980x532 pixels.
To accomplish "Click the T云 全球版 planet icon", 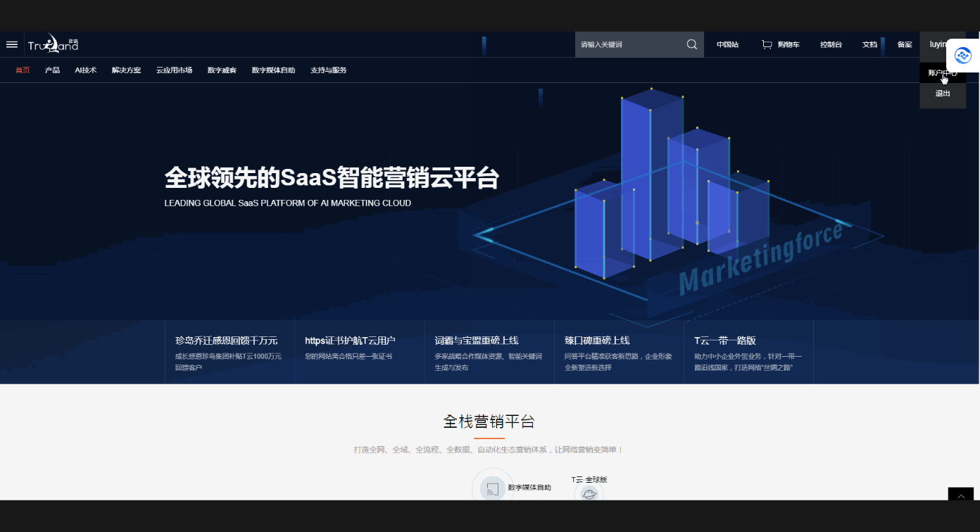I will pyautogui.click(x=589, y=494).
